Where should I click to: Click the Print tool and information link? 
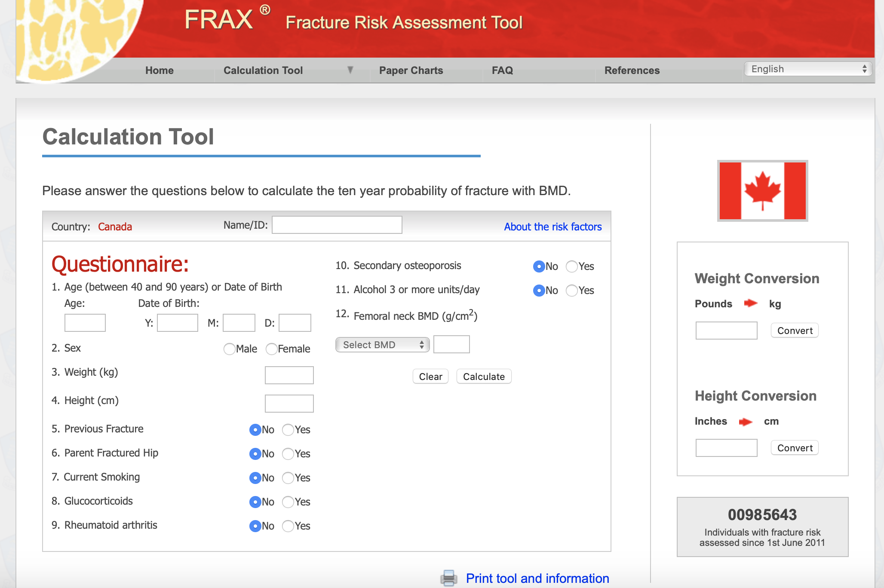coord(537,579)
